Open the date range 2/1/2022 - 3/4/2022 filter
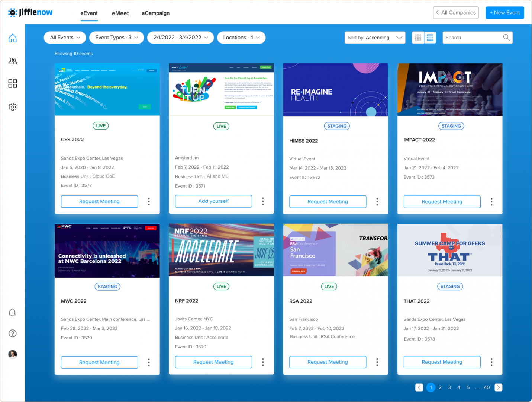This screenshot has height=402, width=532. coord(181,38)
